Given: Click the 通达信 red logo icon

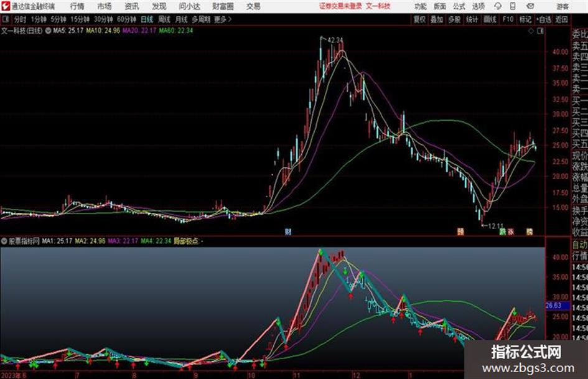Looking at the screenshot, I should [6, 6].
